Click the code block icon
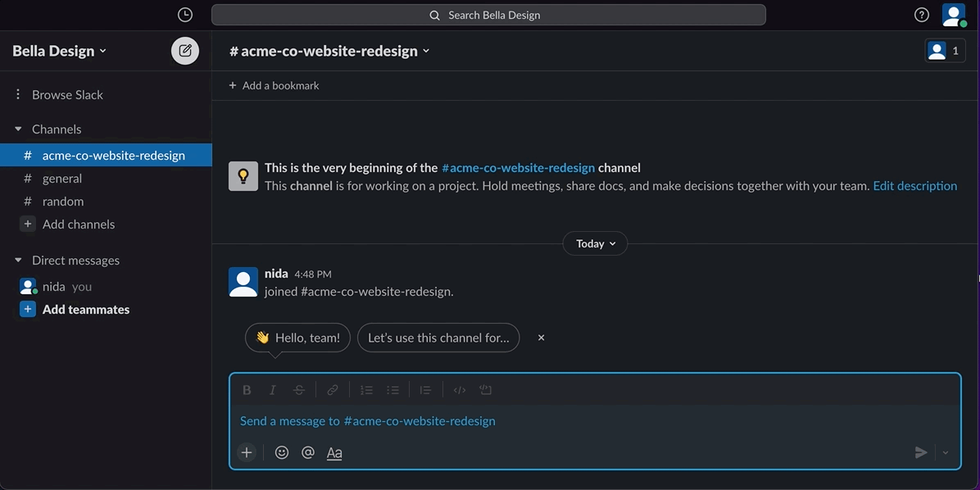This screenshot has width=980, height=490. [x=486, y=390]
